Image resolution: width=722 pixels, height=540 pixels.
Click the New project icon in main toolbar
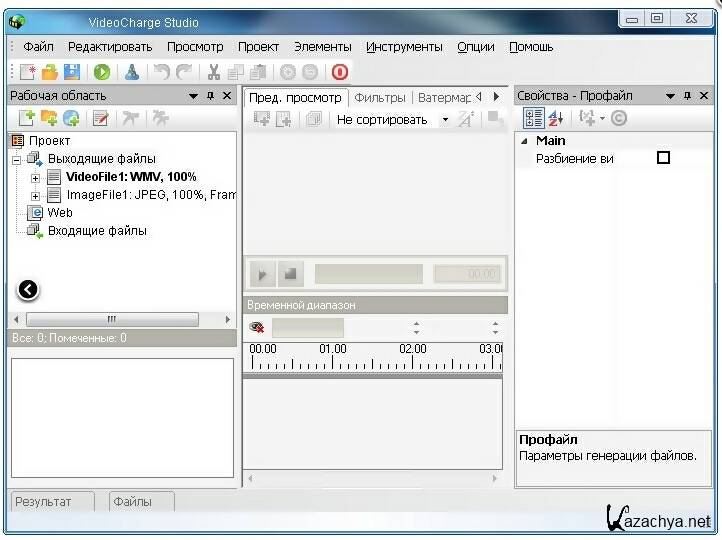[27, 72]
